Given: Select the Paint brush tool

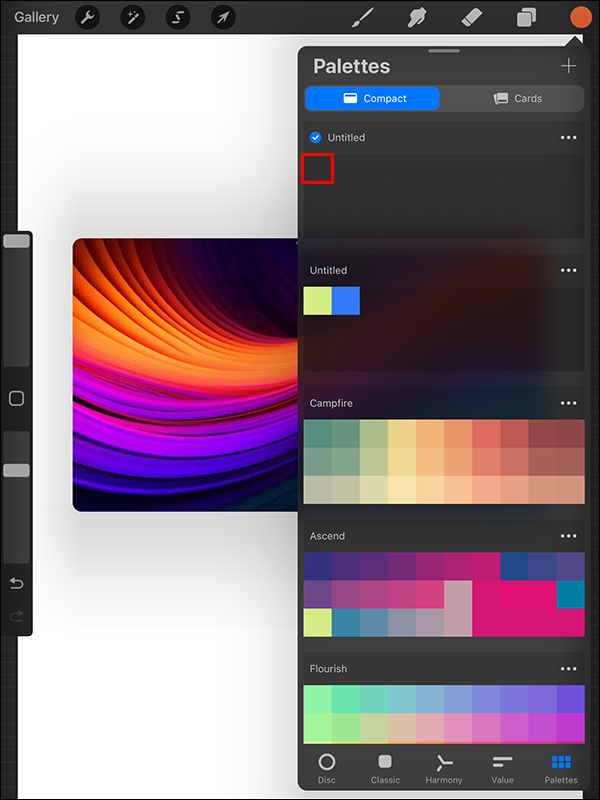Looking at the screenshot, I should pyautogui.click(x=363, y=18).
